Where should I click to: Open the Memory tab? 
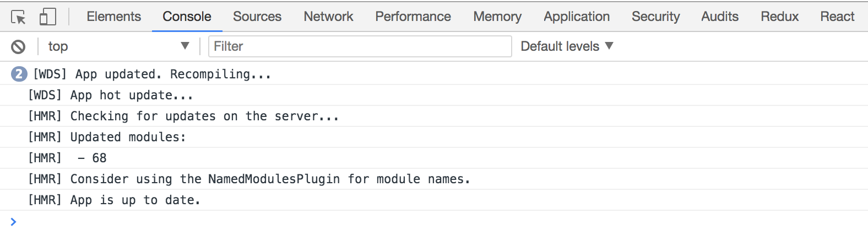497,17
